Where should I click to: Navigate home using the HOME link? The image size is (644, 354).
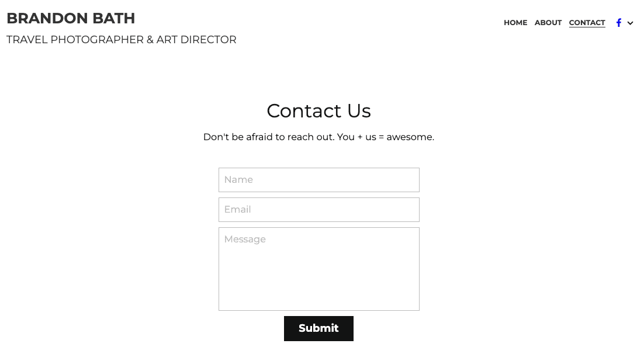pyautogui.click(x=515, y=23)
